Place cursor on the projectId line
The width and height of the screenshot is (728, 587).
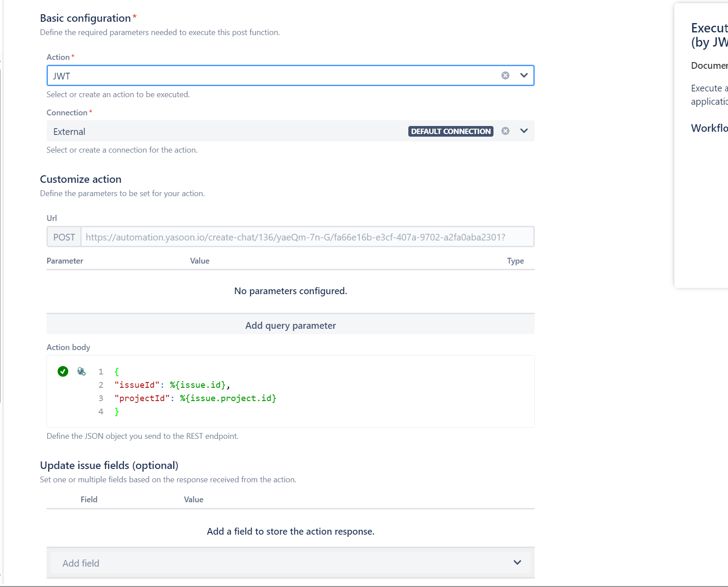(x=195, y=398)
